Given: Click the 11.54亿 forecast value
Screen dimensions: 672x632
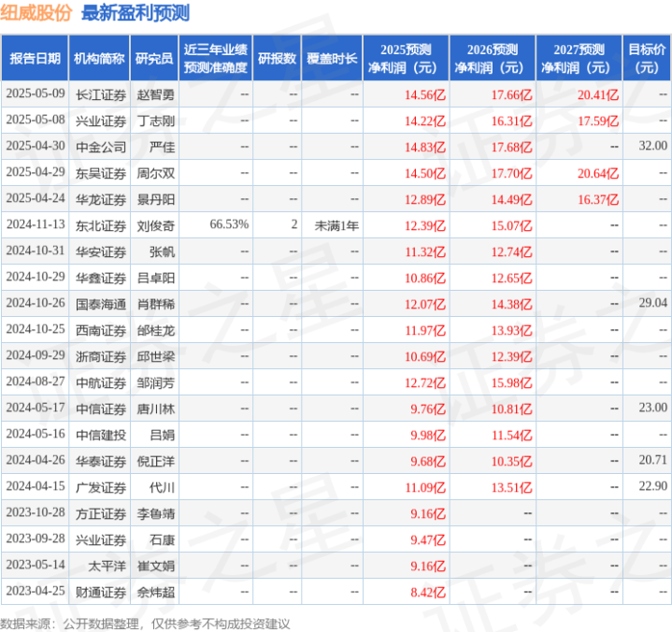Looking at the screenshot, I should click(x=511, y=435).
